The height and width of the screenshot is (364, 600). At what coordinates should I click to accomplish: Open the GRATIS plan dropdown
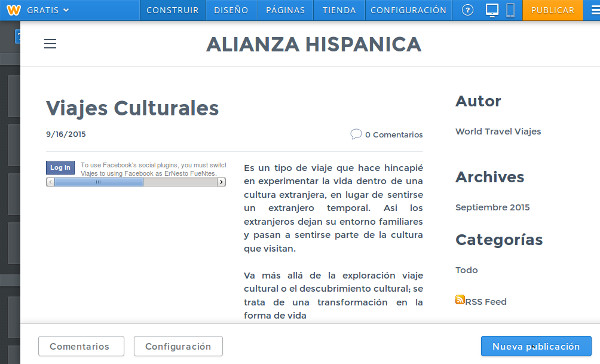(x=48, y=10)
